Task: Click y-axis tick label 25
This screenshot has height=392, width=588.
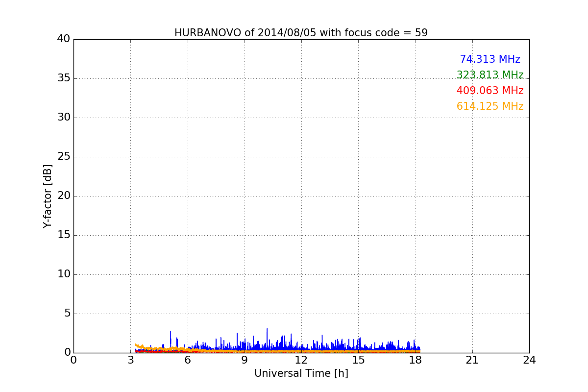Action: [64, 157]
